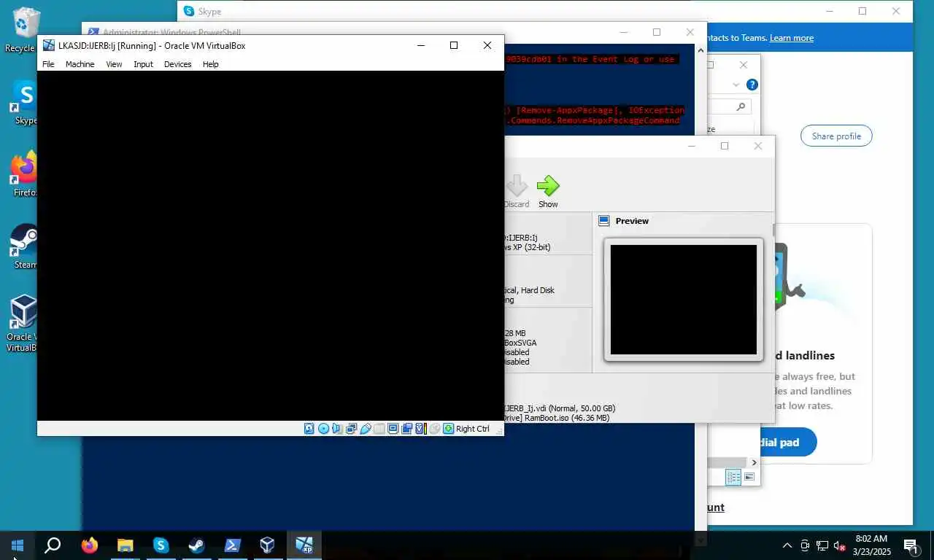Select details view icon in Explorer window
The height and width of the screenshot is (560, 934).
[x=733, y=478]
